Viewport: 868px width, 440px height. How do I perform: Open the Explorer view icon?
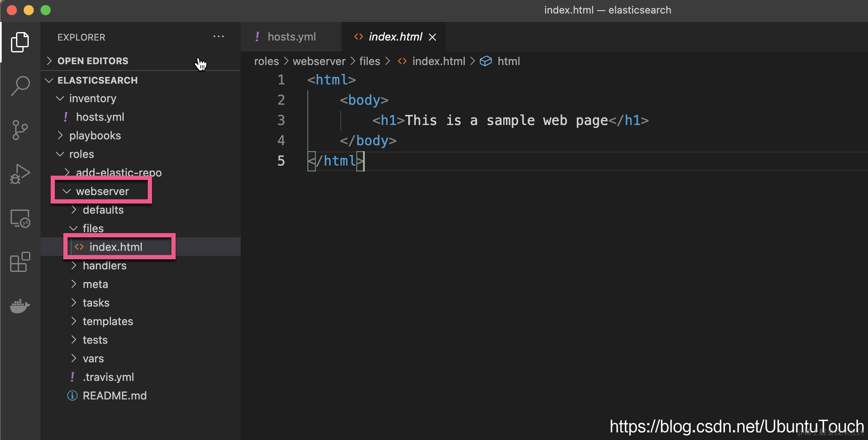coord(20,42)
